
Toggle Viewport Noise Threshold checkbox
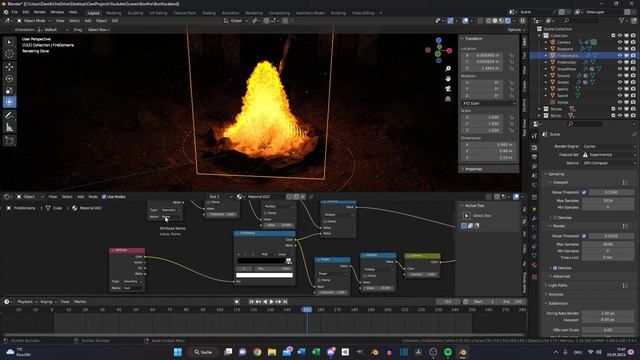(x=584, y=192)
